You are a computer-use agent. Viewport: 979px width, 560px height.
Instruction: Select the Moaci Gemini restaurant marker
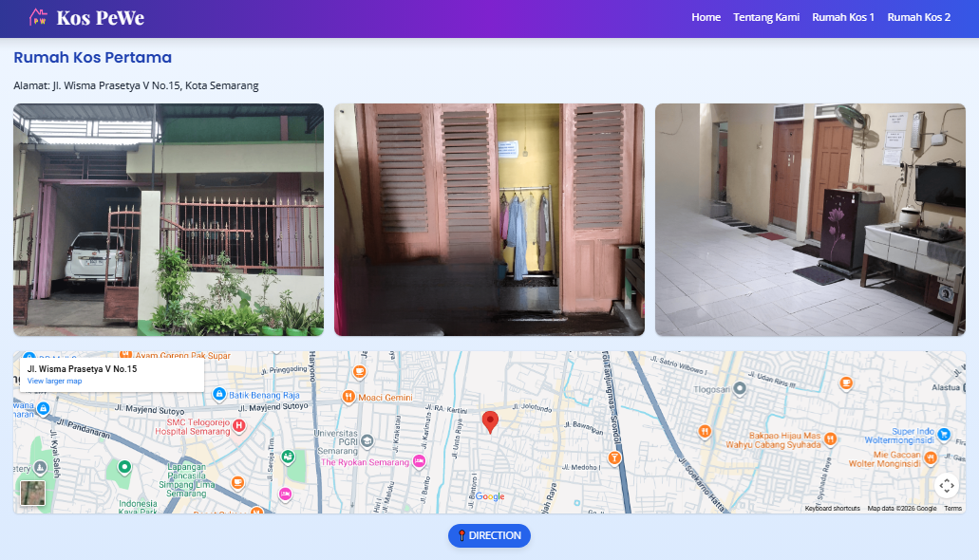click(x=348, y=394)
